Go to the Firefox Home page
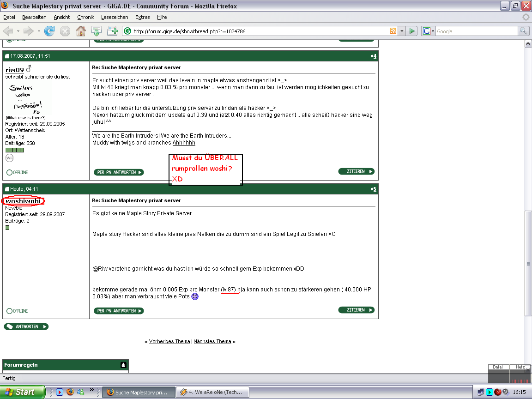Screen dimensions: 532x399 coord(81,31)
